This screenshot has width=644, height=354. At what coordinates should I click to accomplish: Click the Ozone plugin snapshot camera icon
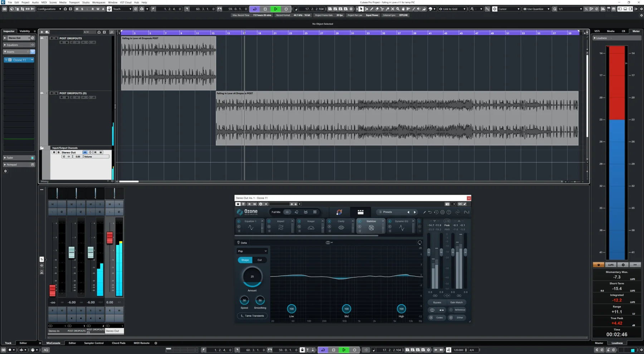point(447,204)
